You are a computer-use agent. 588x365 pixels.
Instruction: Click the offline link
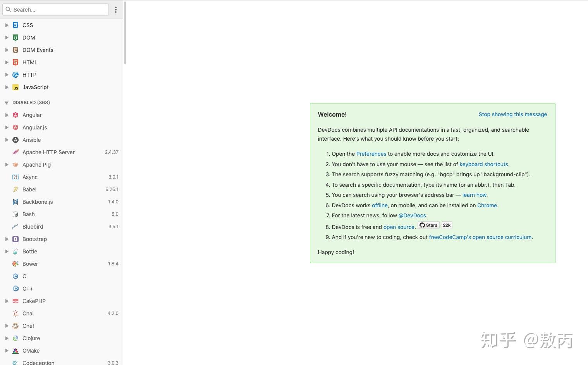[380, 205]
